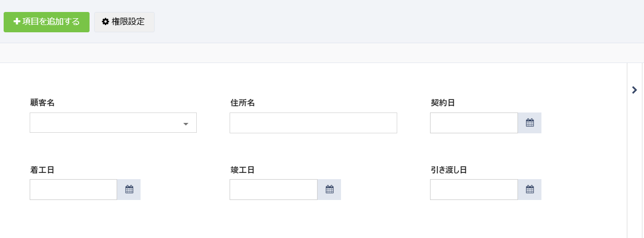644x238 pixels.
Task: Open 権限設定 with the gear icon
Action: coord(124,22)
